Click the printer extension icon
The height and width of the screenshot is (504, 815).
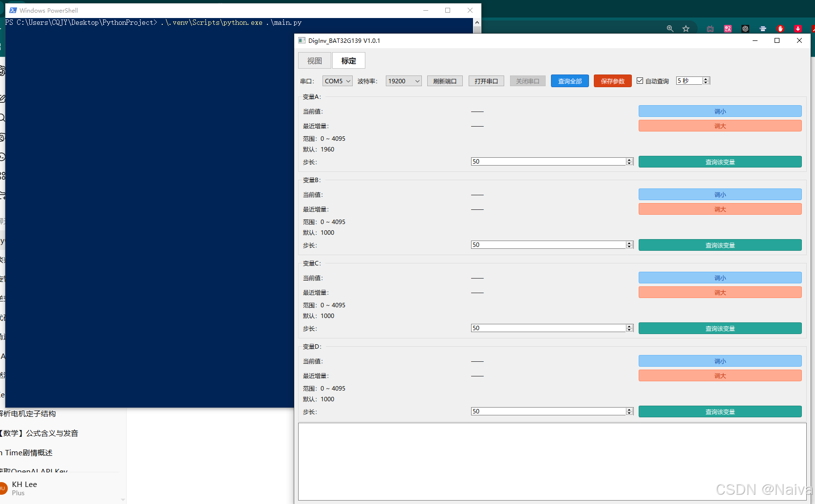point(763,29)
